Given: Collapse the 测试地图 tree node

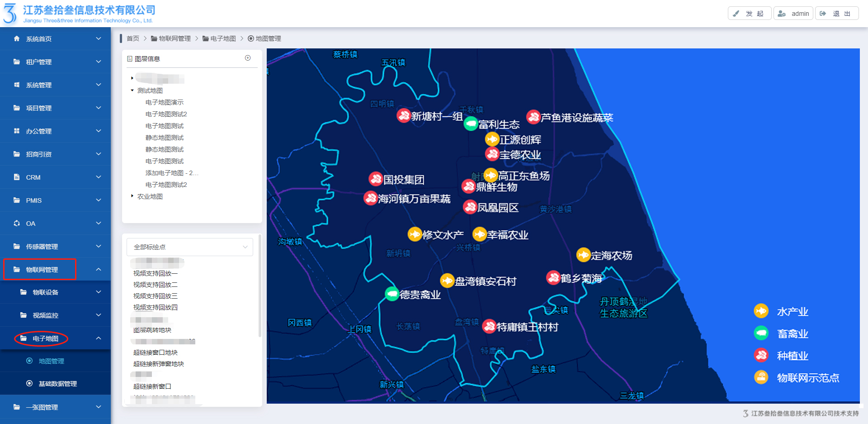Looking at the screenshot, I should [132, 91].
